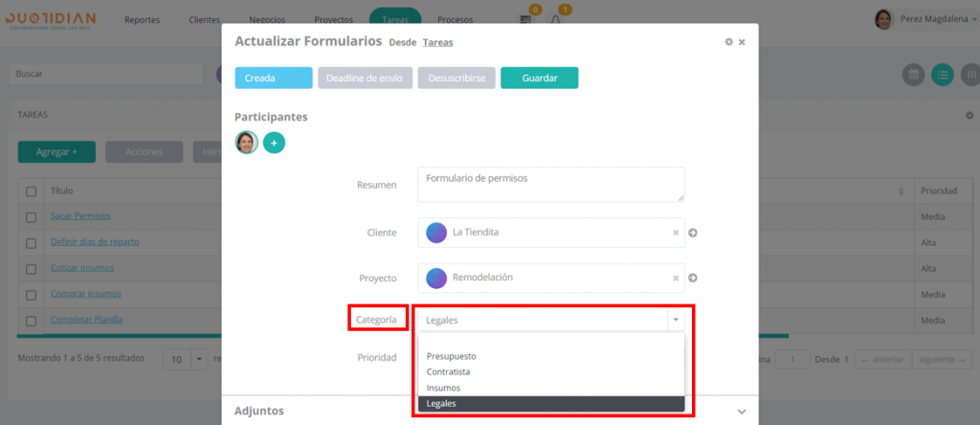The height and width of the screenshot is (425, 980).
Task: Click the Guardar button
Action: coord(540,78)
